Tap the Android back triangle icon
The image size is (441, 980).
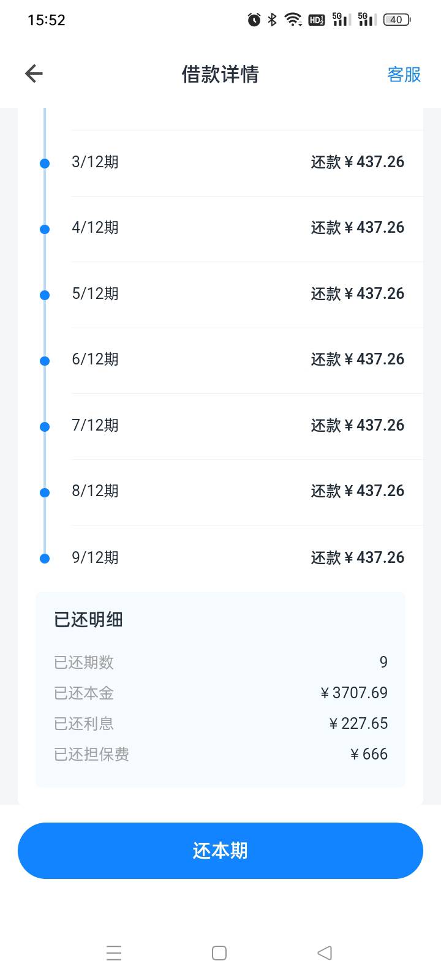click(x=325, y=952)
